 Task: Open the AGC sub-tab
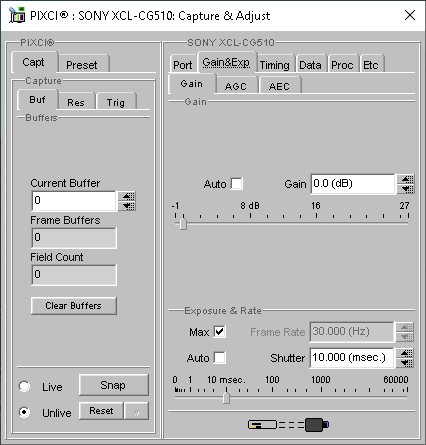236,86
